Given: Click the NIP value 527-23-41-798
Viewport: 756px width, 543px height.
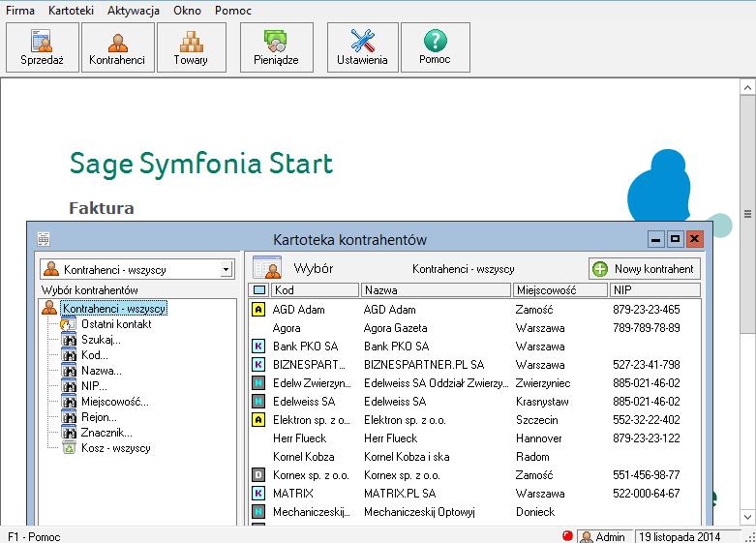Looking at the screenshot, I should [646, 365].
